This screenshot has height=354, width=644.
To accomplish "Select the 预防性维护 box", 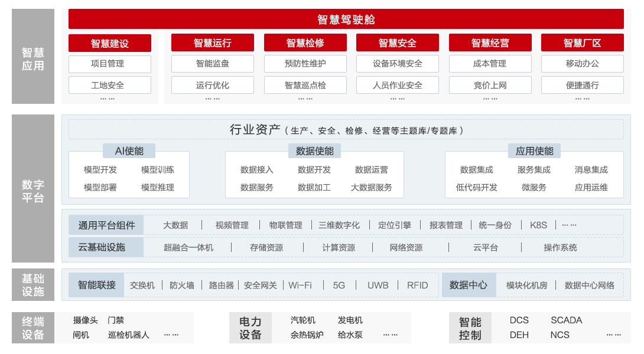I will pyautogui.click(x=305, y=64).
